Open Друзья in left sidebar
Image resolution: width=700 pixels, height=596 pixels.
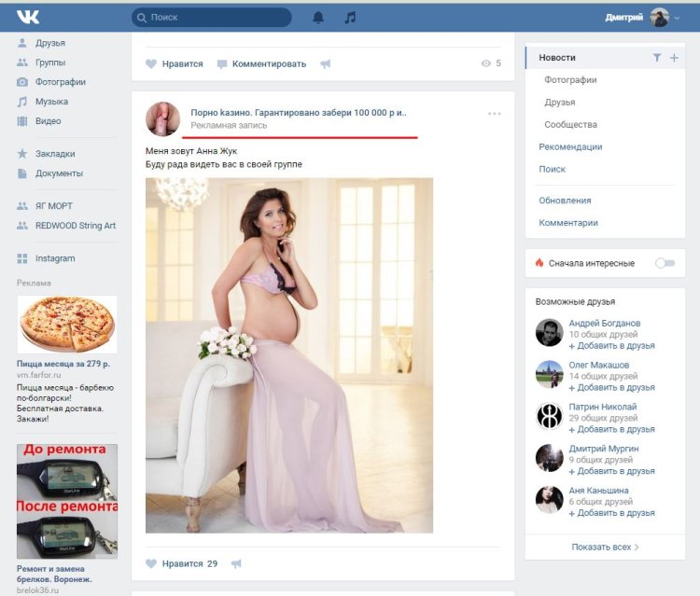tap(49, 43)
